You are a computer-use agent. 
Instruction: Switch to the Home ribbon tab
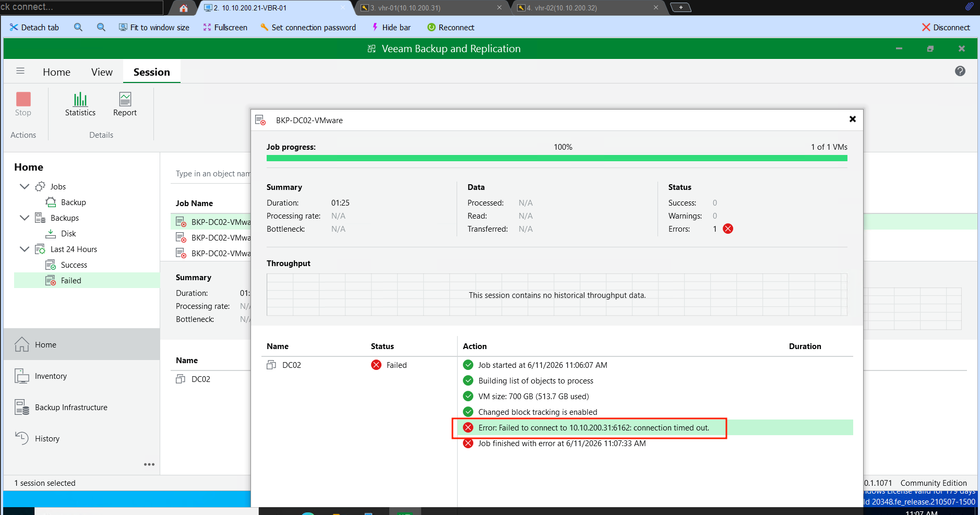pos(56,72)
